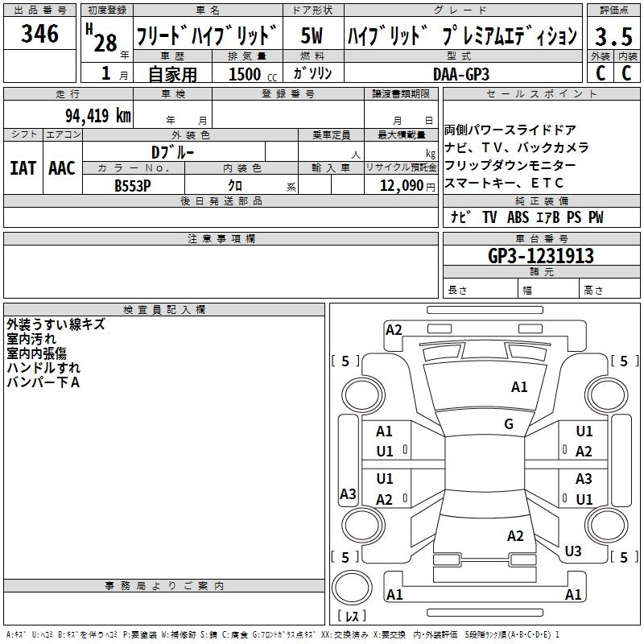This screenshot has height=644, width=644.
Task: Click the AAC air conditioner cell
Action: (x=62, y=167)
